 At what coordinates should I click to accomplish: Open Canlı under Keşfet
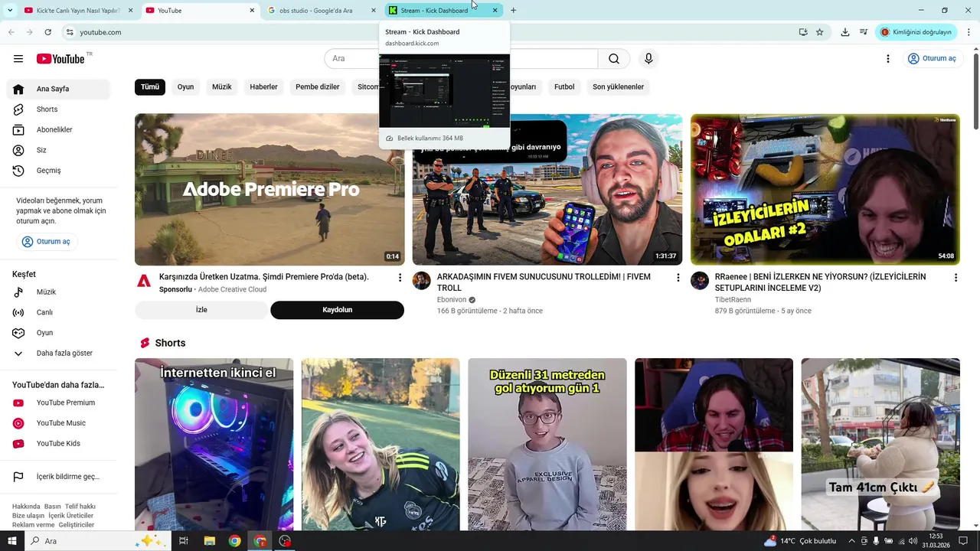click(x=58, y=312)
